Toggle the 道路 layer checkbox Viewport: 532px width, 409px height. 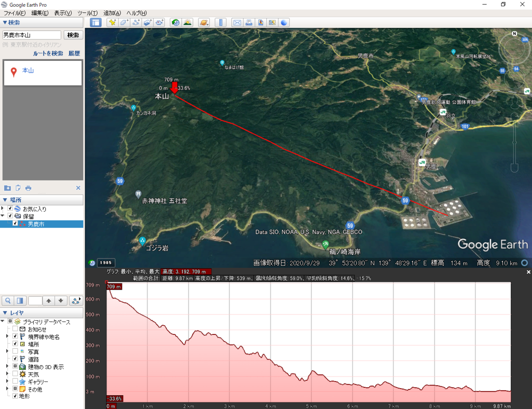15,359
